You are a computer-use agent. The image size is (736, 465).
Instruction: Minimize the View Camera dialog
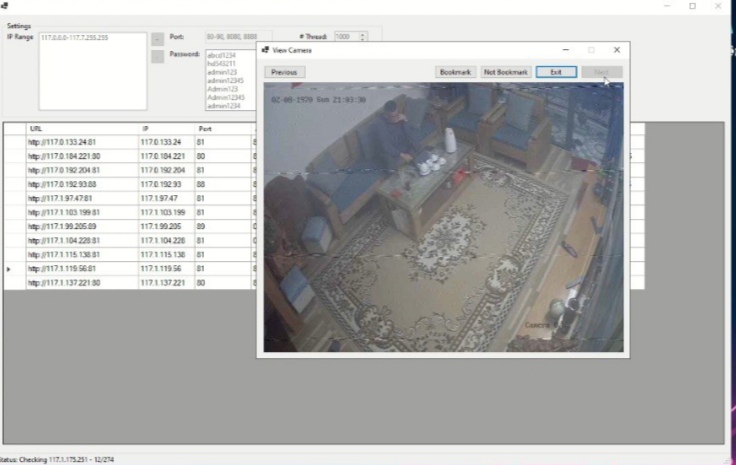(565, 49)
